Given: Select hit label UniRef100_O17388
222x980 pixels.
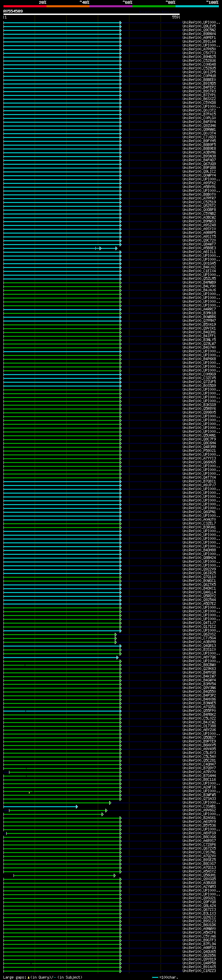Looking at the screenshot, I should (199, 726).
